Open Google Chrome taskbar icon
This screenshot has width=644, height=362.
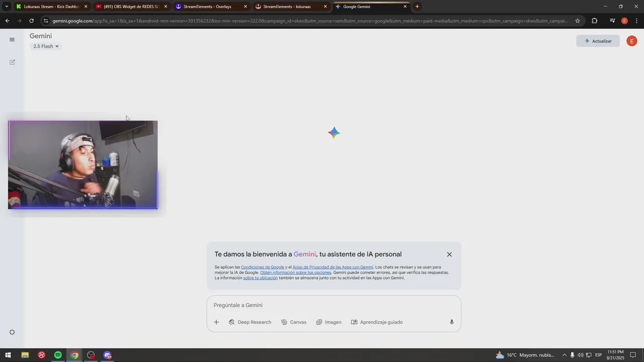(74, 355)
